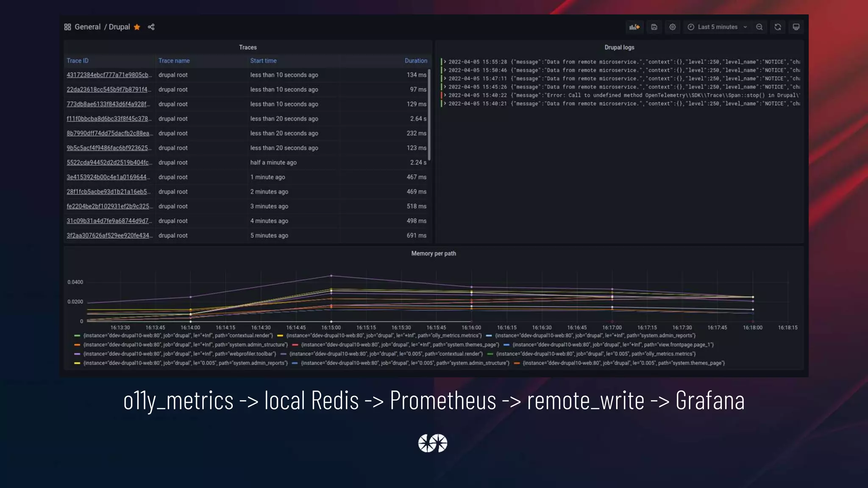This screenshot has width=868, height=488.
Task: Click the 691 ms duration cell
Action: [x=417, y=236]
